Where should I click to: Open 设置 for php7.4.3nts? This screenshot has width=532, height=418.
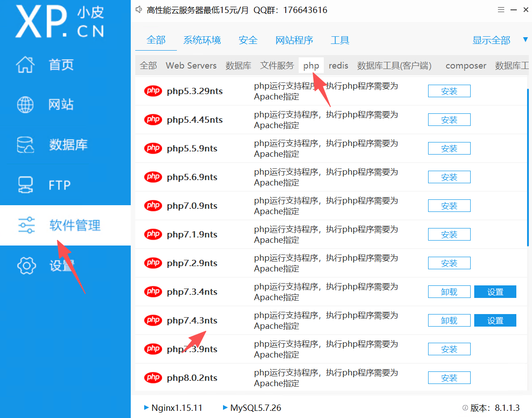(x=495, y=321)
